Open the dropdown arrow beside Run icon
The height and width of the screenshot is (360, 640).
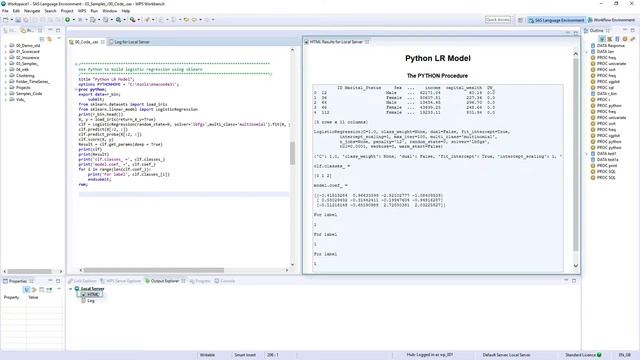73,20
